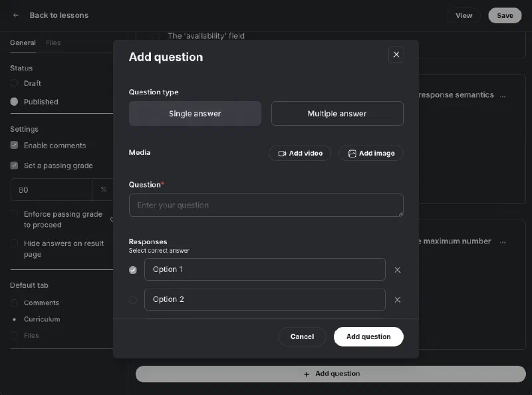Click the passing grade 80 field

click(51, 190)
